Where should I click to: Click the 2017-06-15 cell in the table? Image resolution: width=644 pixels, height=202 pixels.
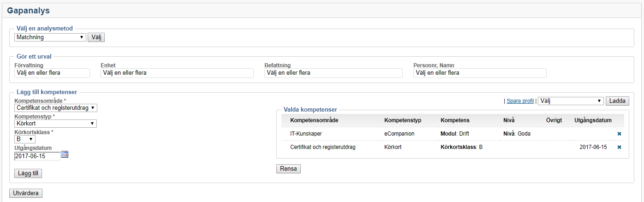[x=593, y=147]
